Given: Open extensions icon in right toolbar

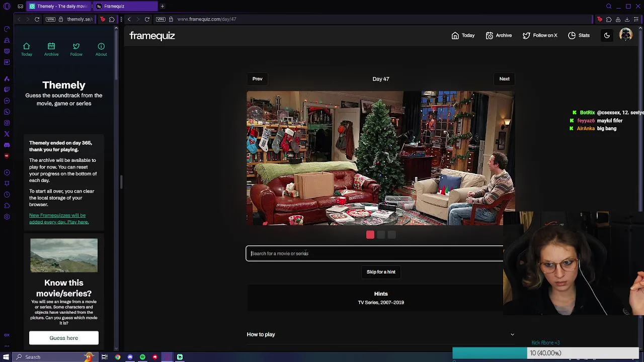Looking at the screenshot, I should pos(609,19).
